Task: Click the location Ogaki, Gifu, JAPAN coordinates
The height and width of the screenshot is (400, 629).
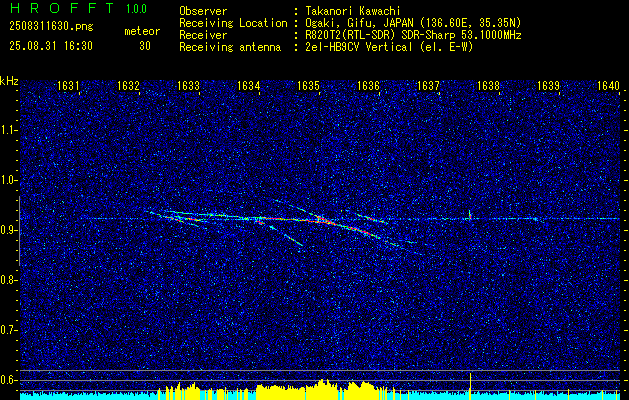Action: 413,23
